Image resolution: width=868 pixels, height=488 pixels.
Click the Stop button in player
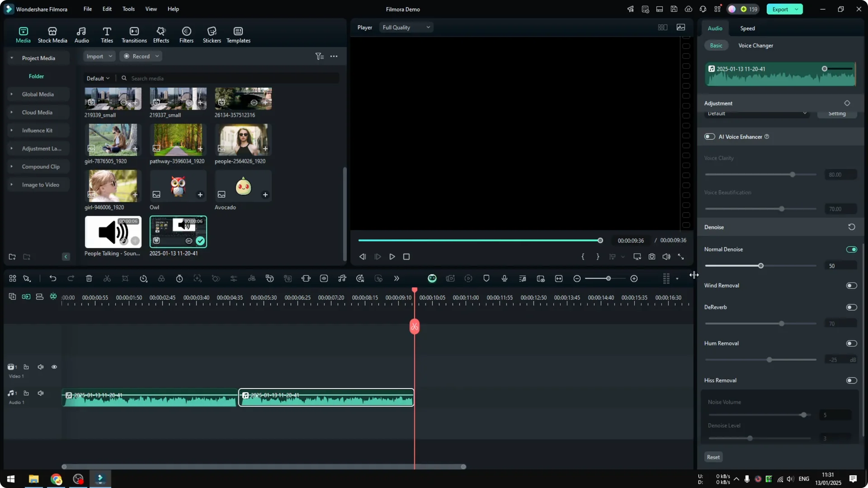tap(406, 257)
